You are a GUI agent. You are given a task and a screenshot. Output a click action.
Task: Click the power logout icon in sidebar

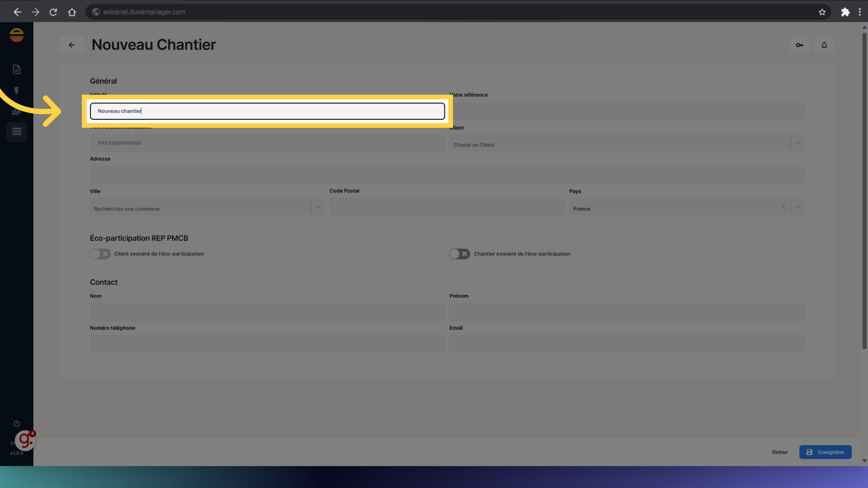(17, 424)
